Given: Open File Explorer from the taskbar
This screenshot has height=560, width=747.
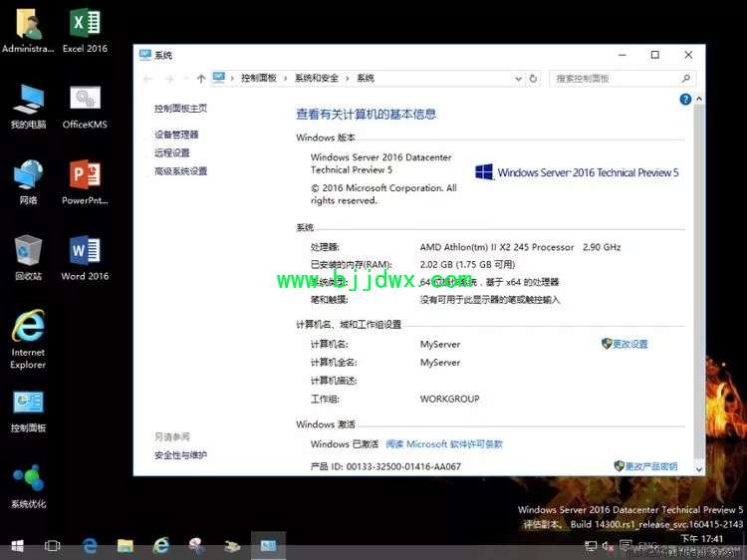Looking at the screenshot, I should click(x=125, y=546).
